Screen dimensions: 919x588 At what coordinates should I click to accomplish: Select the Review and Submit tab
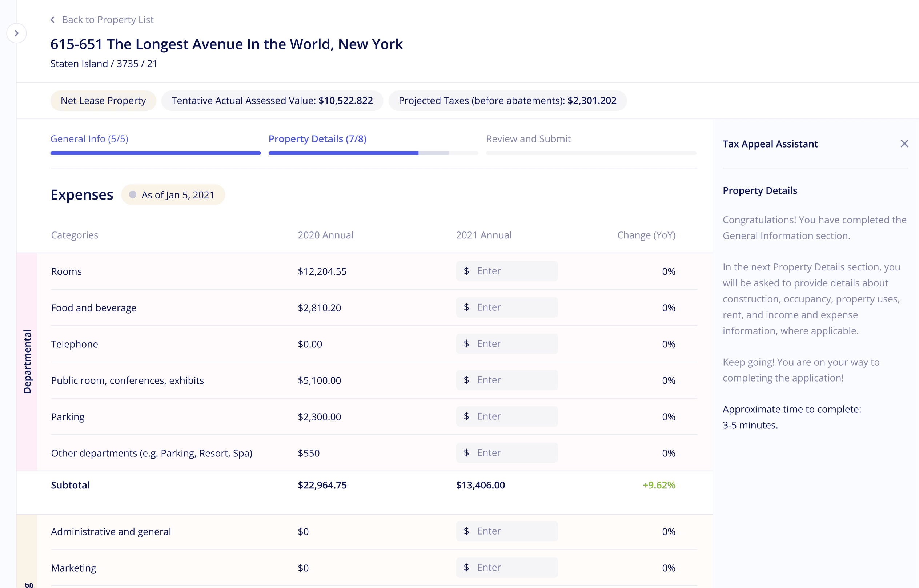tap(528, 138)
